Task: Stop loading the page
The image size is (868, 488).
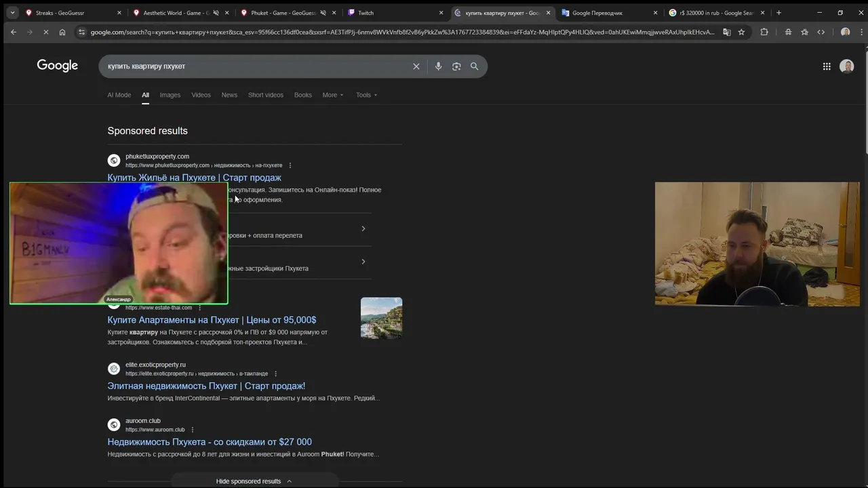Action: coord(46,32)
